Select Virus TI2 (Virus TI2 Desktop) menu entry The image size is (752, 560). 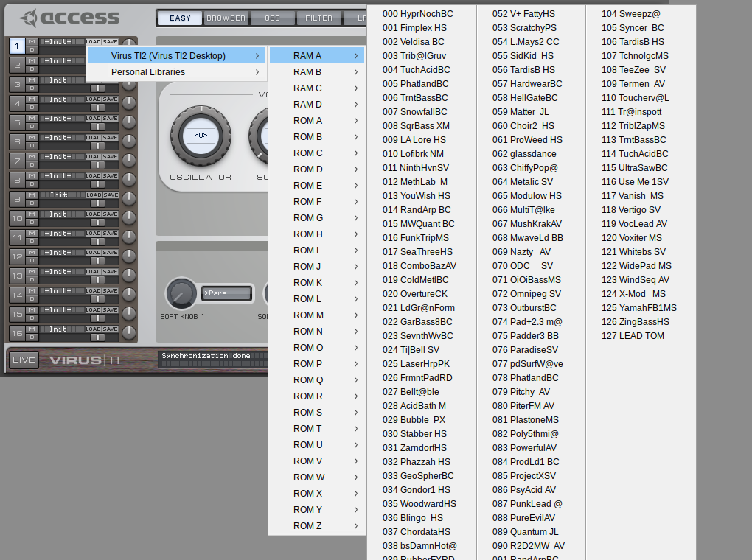pyautogui.click(x=176, y=56)
